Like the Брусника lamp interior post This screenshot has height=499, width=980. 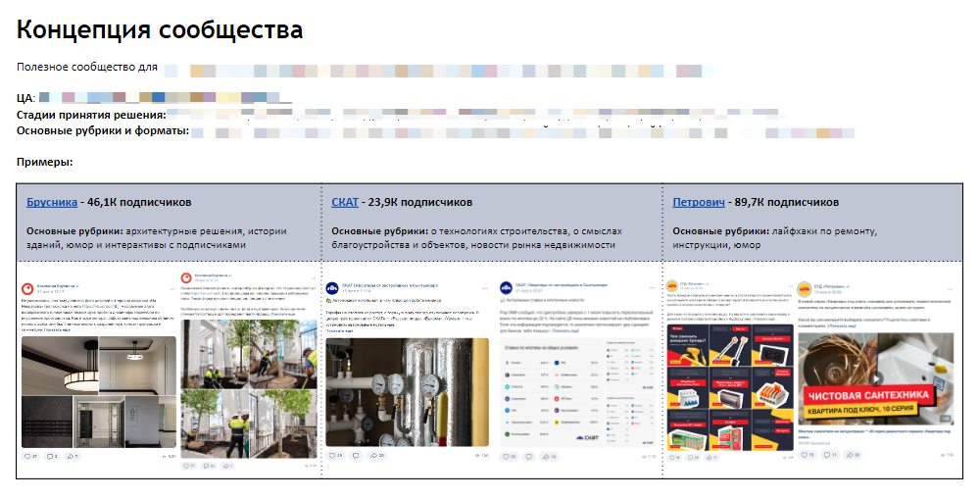point(30,457)
